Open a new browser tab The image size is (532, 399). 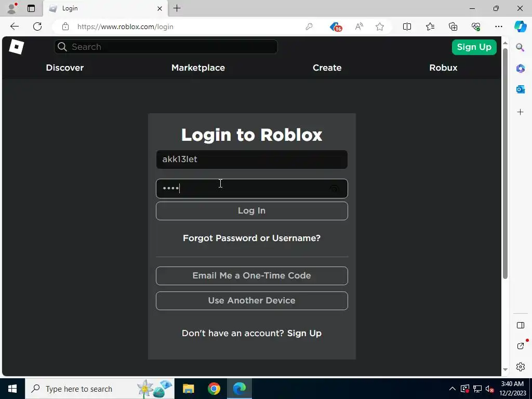pos(177,8)
